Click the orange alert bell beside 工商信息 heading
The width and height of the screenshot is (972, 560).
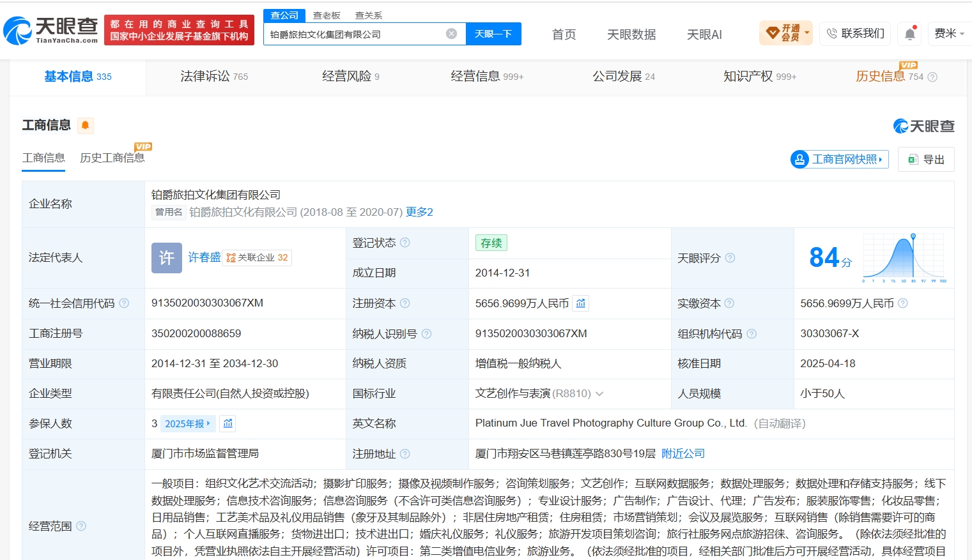(x=85, y=125)
